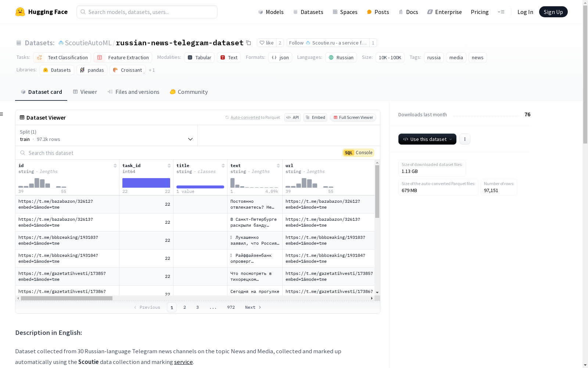Copy dataset name with the copy icon
The height and width of the screenshot is (368, 588).
pyautogui.click(x=248, y=43)
